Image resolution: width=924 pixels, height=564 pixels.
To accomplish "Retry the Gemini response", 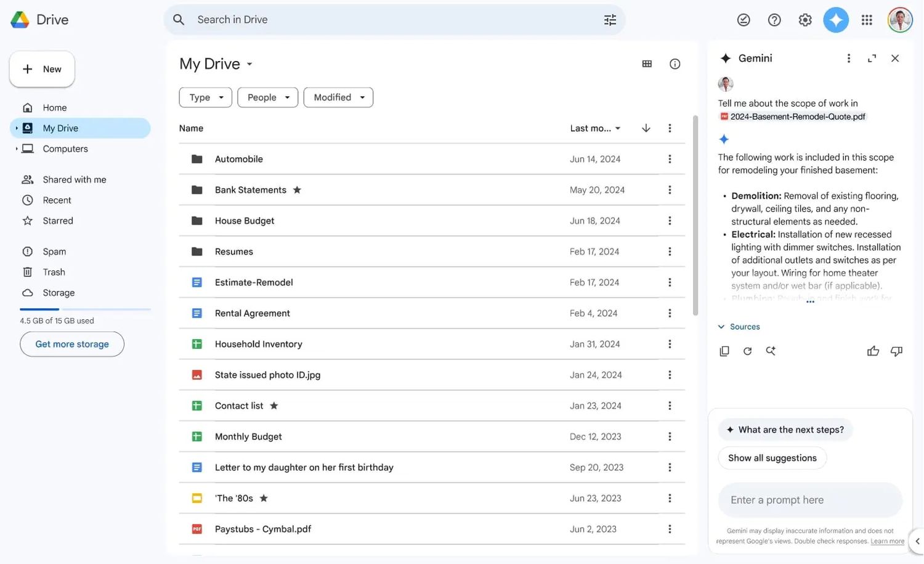I will point(747,351).
